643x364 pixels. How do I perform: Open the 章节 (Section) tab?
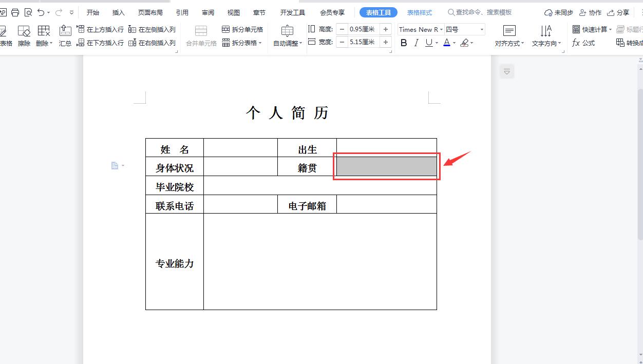259,12
